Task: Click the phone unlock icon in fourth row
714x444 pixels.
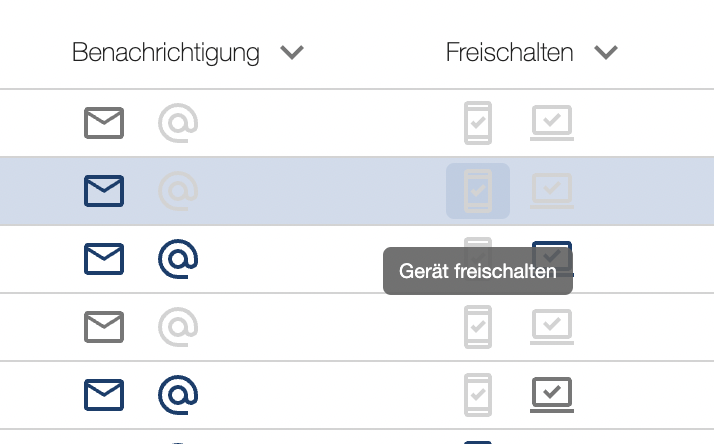Action: 478,327
